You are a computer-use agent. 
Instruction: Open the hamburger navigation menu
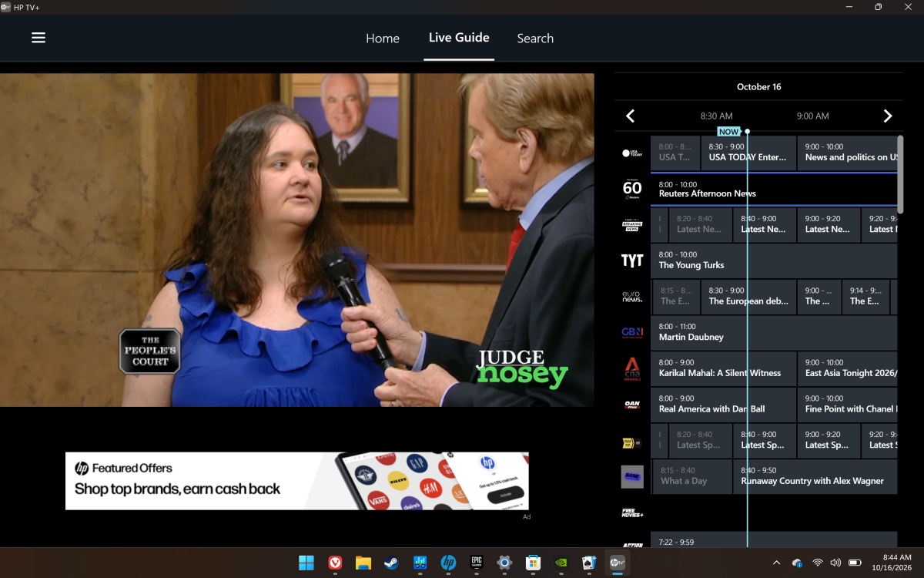click(38, 38)
